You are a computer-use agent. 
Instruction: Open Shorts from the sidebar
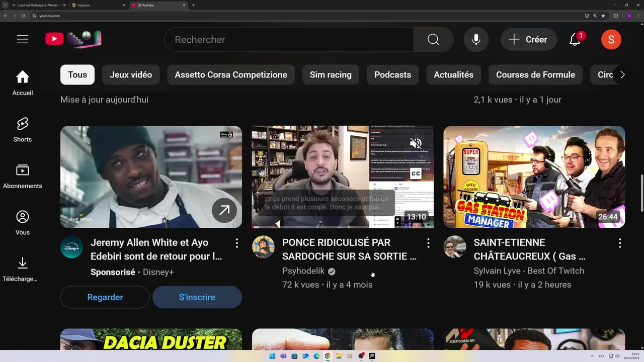click(x=23, y=130)
